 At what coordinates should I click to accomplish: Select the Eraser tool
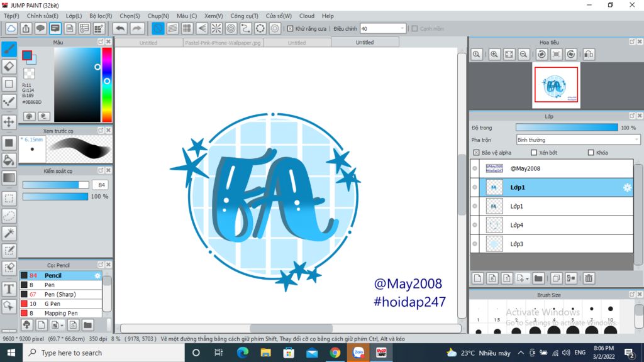[9, 66]
